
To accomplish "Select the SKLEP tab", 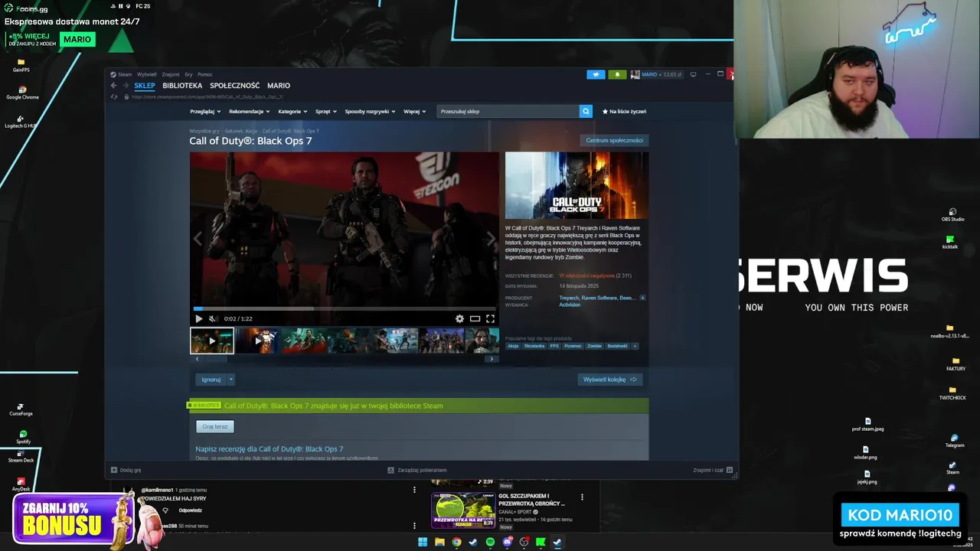I will pos(145,86).
